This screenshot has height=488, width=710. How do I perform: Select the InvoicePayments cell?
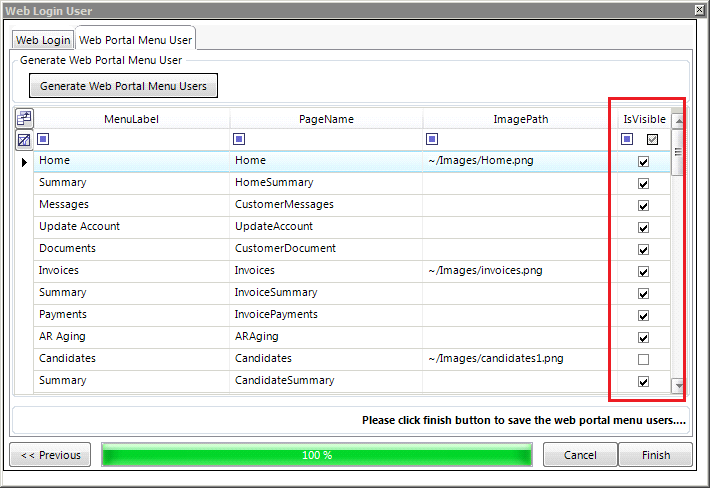coord(326,315)
